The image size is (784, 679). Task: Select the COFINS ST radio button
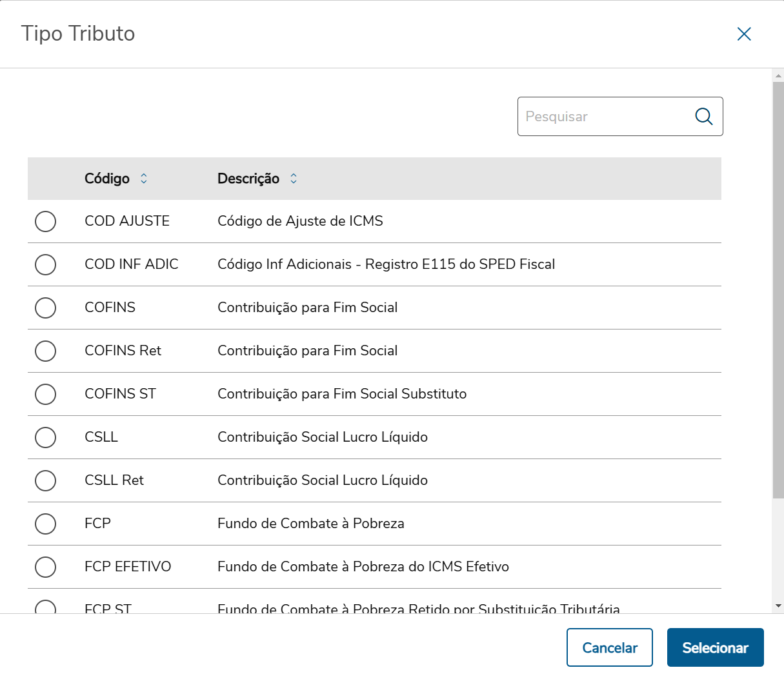[x=45, y=394]
